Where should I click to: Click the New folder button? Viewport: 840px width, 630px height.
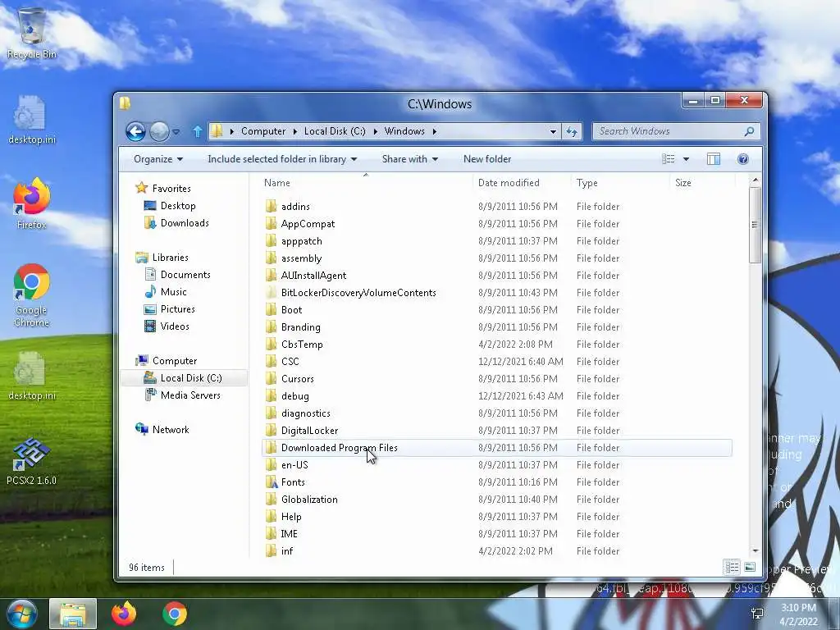click(487, 159)
